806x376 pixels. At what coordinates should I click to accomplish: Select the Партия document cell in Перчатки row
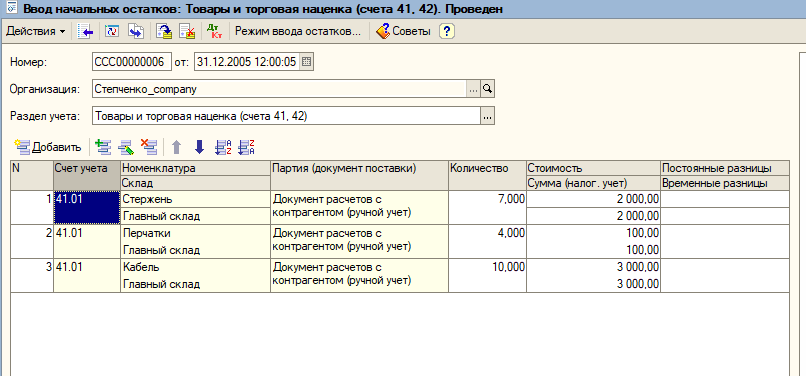coord(359,242)
